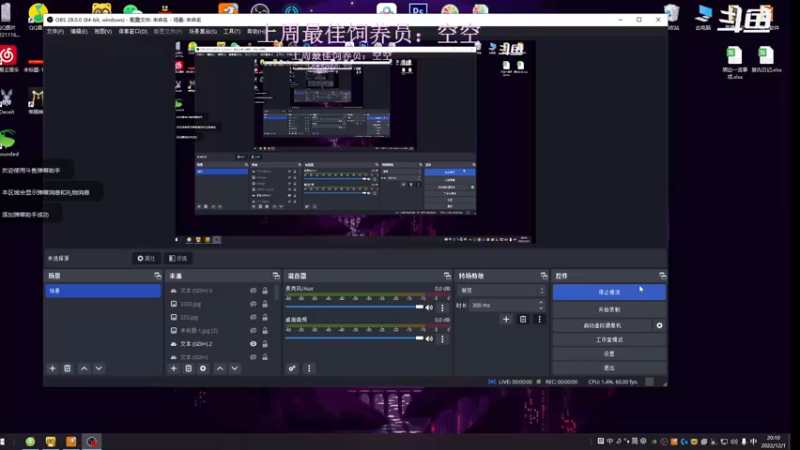Open the 编辑(E) menu
This screenshot has width=800, height=450.
pos(79,32)
